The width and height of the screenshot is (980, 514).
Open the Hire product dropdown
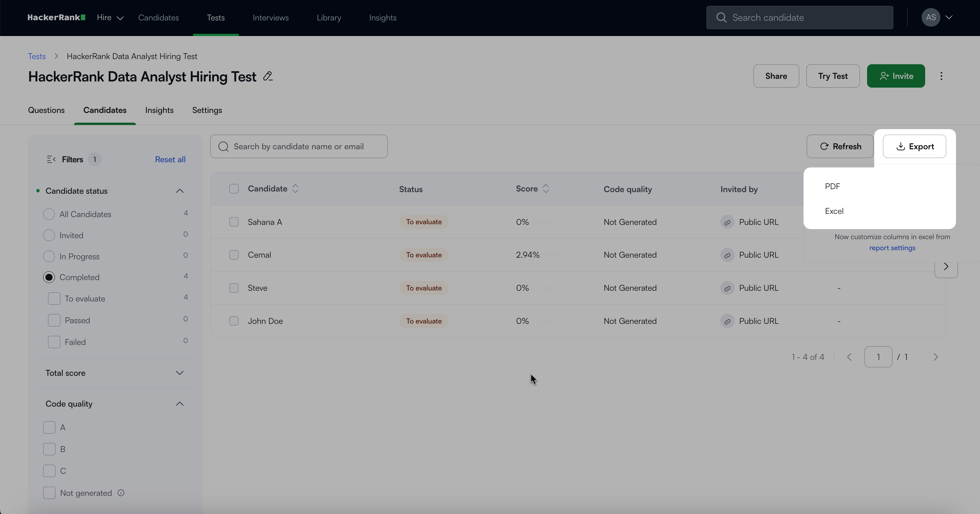110,18
